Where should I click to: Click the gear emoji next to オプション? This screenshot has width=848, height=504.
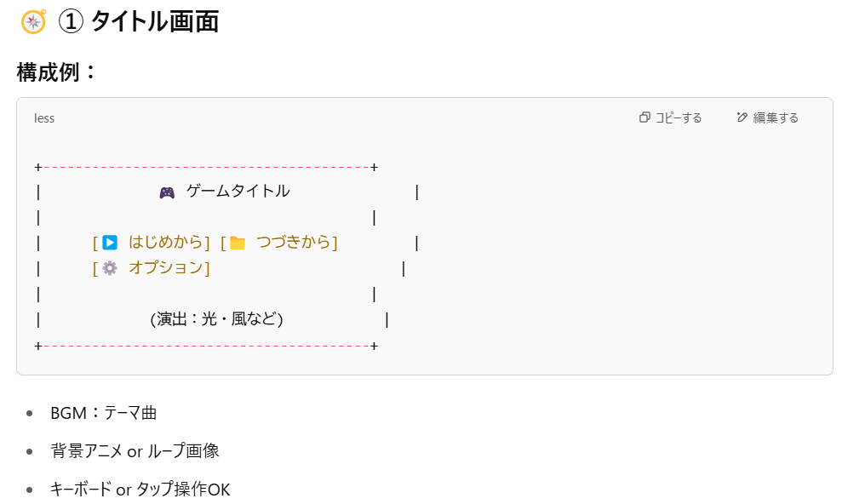110,268
